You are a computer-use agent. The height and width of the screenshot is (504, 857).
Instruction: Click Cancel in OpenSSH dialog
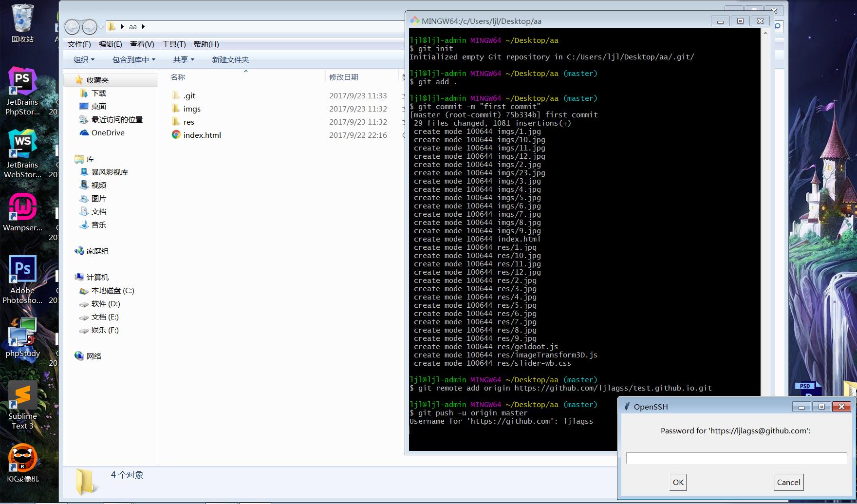tap(788, 482)
